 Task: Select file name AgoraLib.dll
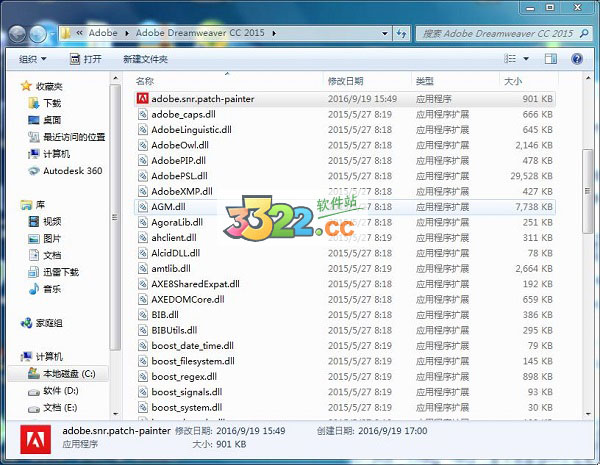177,222
